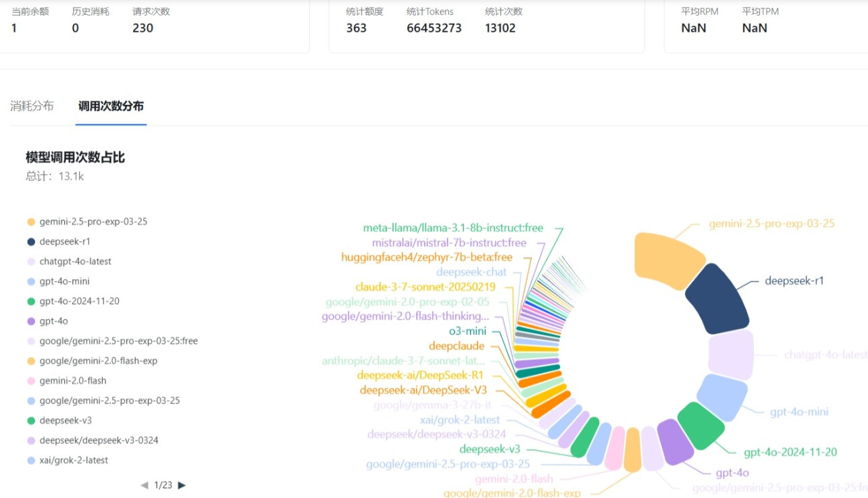Click the huggingfaceh4/zephyr-7b-beta:free chart label
The width and height of the screenshot is (868, 498).
(x=427, y=257)
